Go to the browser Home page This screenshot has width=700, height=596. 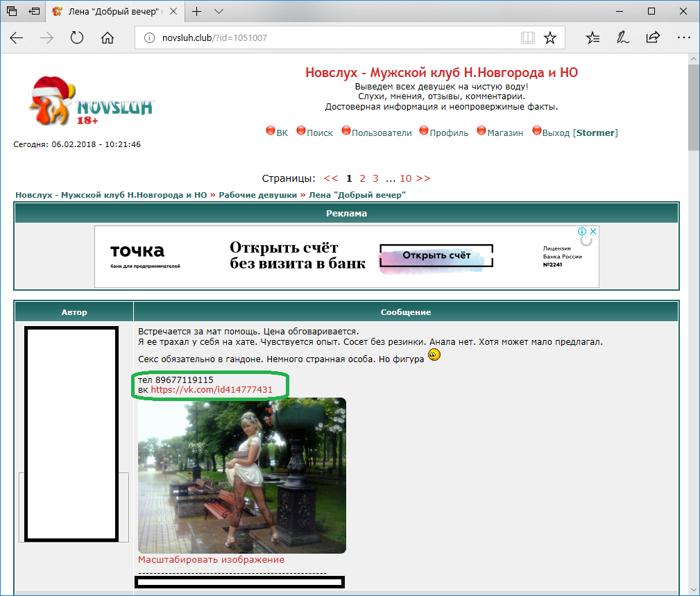[x=107, y=38]
